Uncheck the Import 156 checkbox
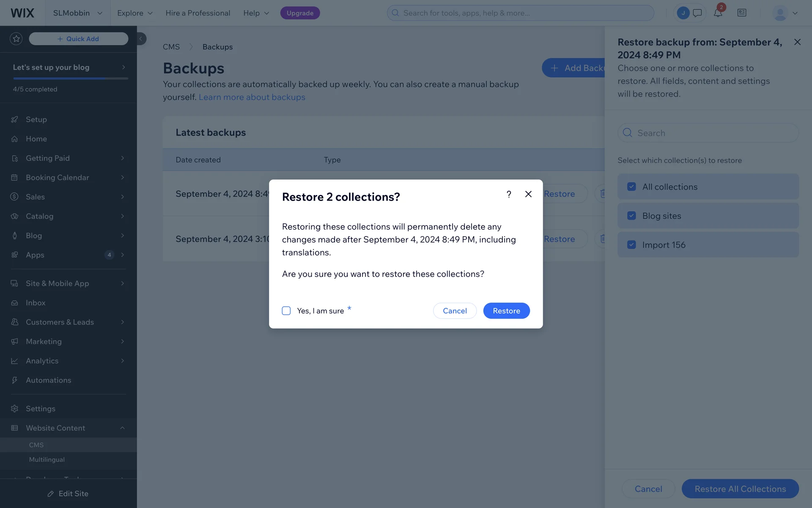The height and width of the screenshot is (508, 812). pyautogui.click(x=631, y=245)
